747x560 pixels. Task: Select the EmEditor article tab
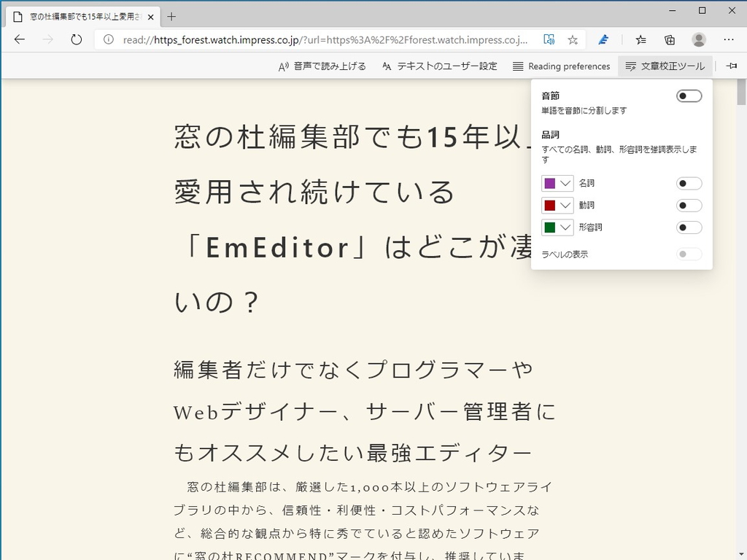[x=80, y=15]
